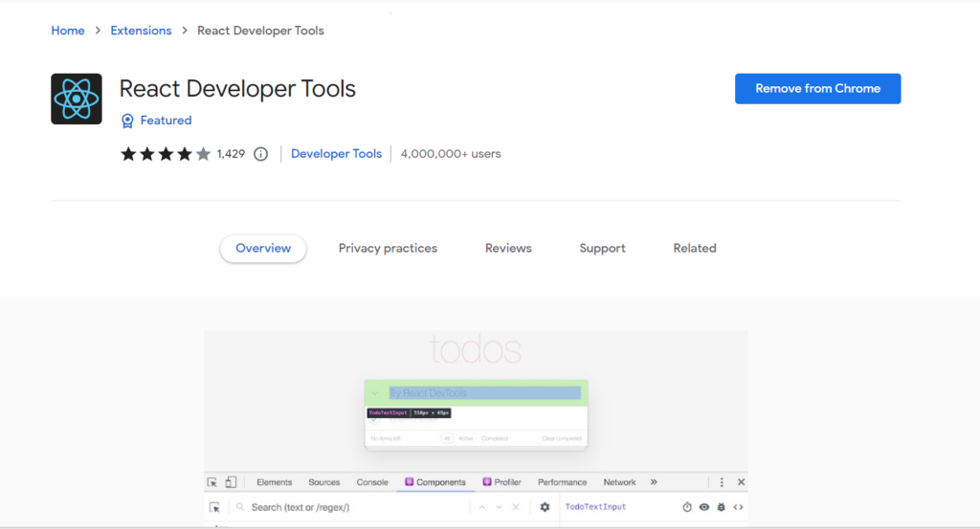Click Remove from Chrome button
Image resolution: width=980 pixels, height=529 pixels.
[x=818, y=89]
